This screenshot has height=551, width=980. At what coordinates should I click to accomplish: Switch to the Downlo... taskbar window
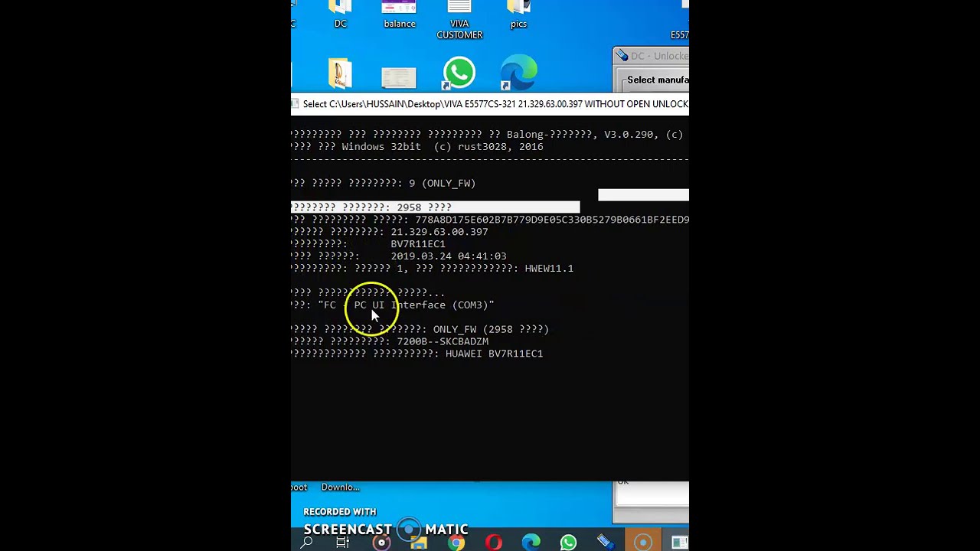340,487
